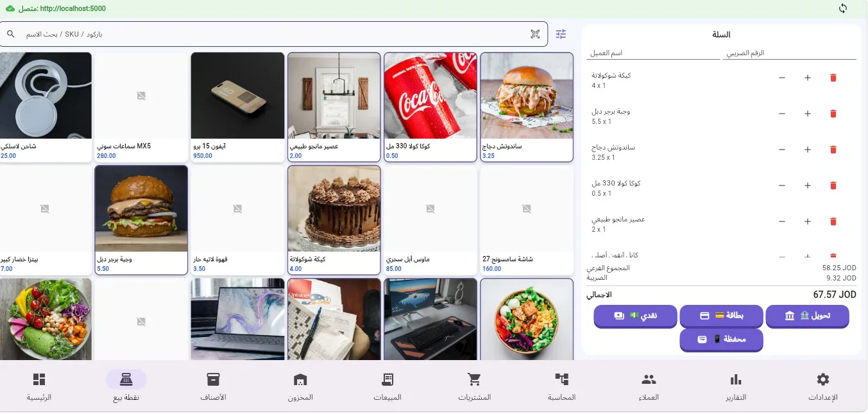Image resolution: width=868 pixels, height=414 pixels.
Task: Open الإعدادات settings tab
Action: (x=823, y=386)
